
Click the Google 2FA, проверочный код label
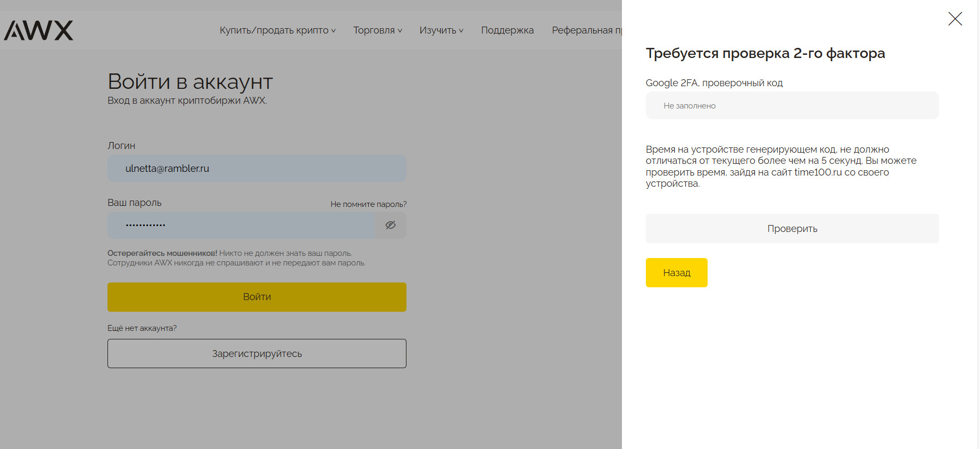point(714,83)
